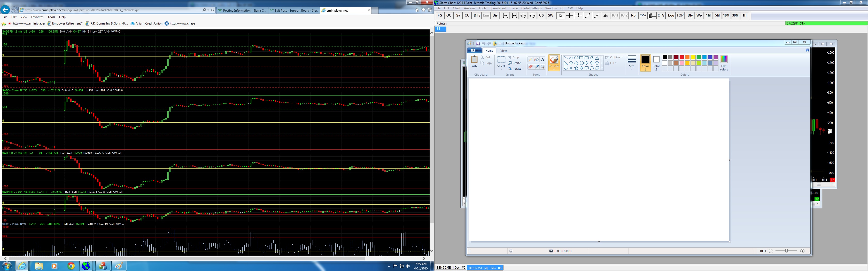
Task: Pick the yellow color swatch in Paint's palette
Action: (693, 57)
